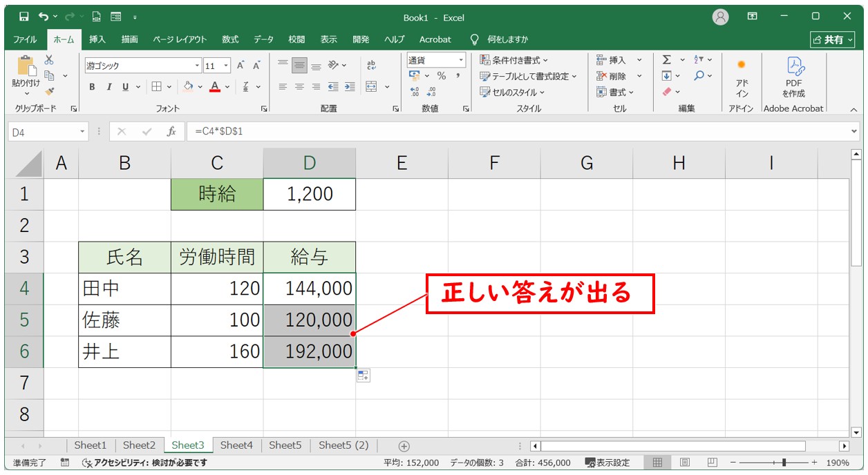Expand the number format dropdown
Image resolution: width=868 pixels, height=475 pixels.
pyautogui.click(x=460, y=61)
